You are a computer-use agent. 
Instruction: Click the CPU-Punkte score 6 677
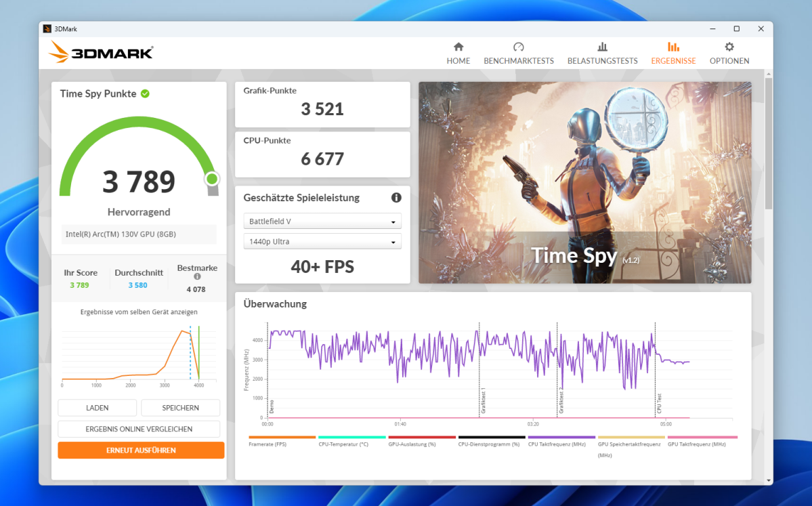point(322,159)
